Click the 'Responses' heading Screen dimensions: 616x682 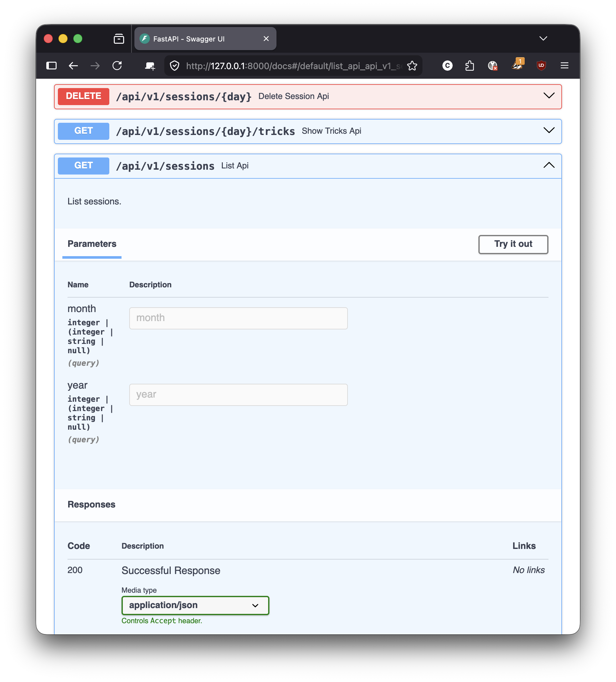91,504
